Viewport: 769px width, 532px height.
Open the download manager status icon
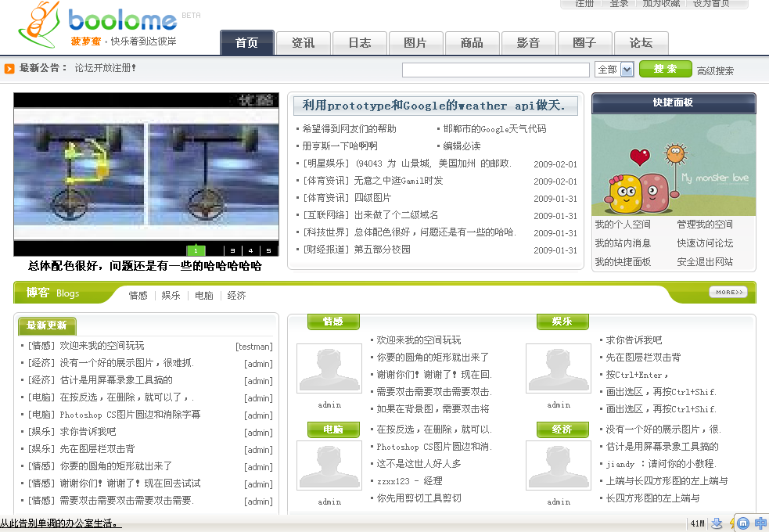point(717,523)
